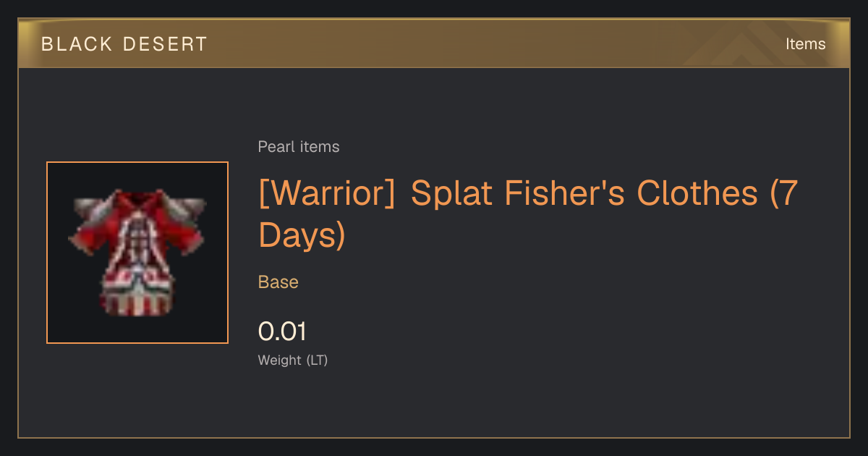Click the orange-bordered item thumbnail frame
Viewport: 868px width, 456px height.
pos(137,253)
